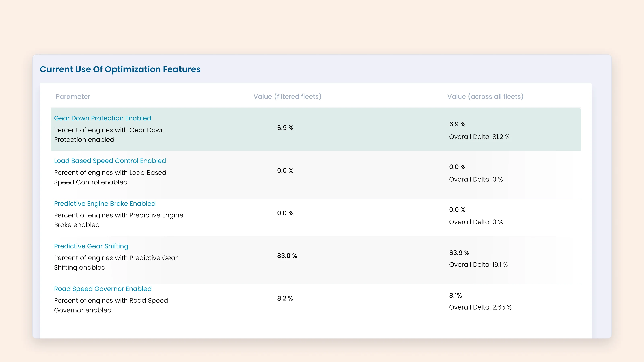Viewport: 644px width, 362px height.
Task: Select Predictive Engine Brake 0.0 % filtered value
Action: pyautogui.click(x=285, y=213)
